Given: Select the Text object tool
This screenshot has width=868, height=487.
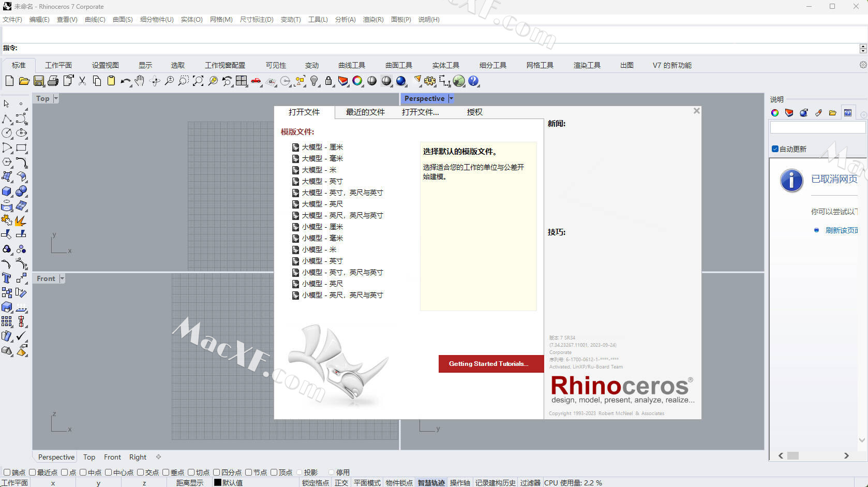Looking at the screenshot, I should (7, 278).
